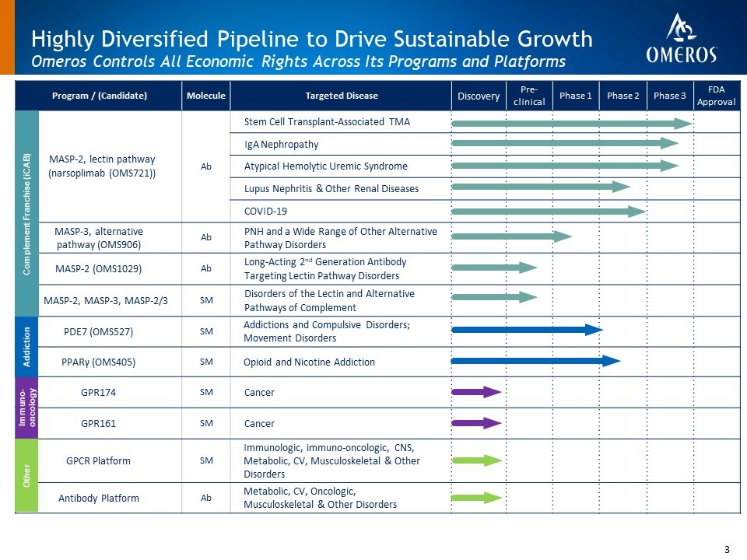This screenshot has width=747, height=560.
Task: Click the 'Discovery' column header
Action: (479, 96)
